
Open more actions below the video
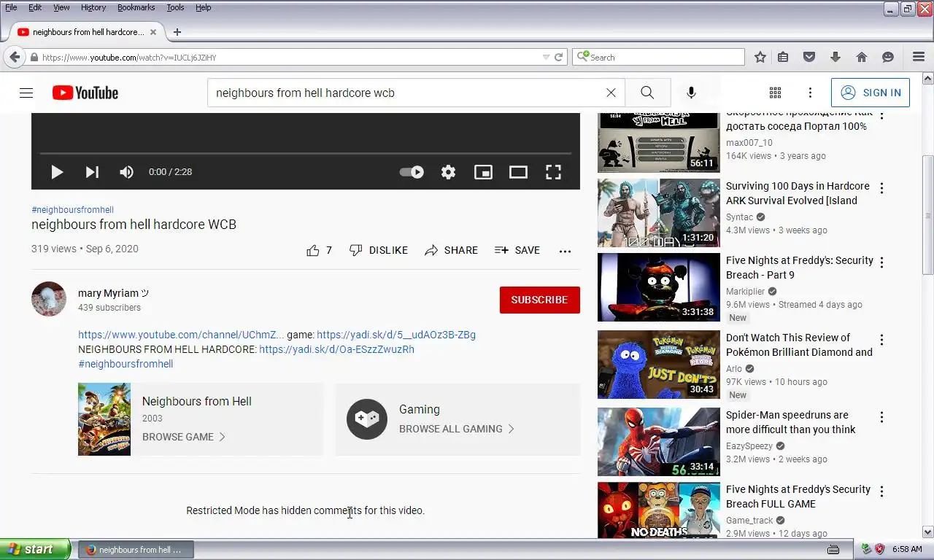[565, 251]
